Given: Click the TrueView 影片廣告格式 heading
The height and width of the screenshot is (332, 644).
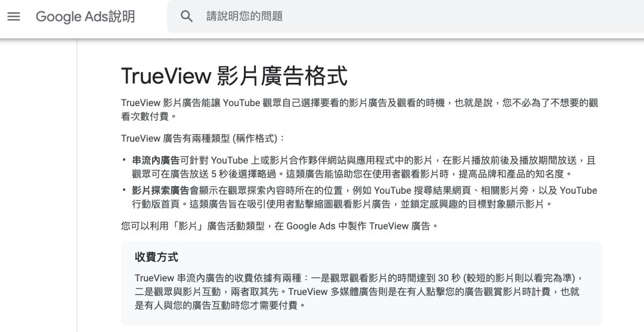Looking at the screenshot, I should (x=234, y=76).
